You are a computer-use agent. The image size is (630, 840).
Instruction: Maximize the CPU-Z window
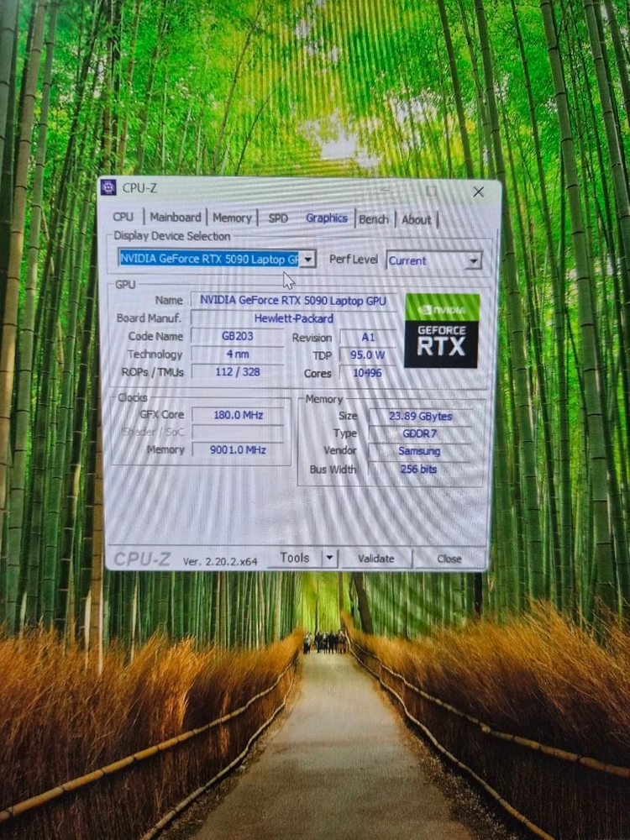click(x=431, y=191)
